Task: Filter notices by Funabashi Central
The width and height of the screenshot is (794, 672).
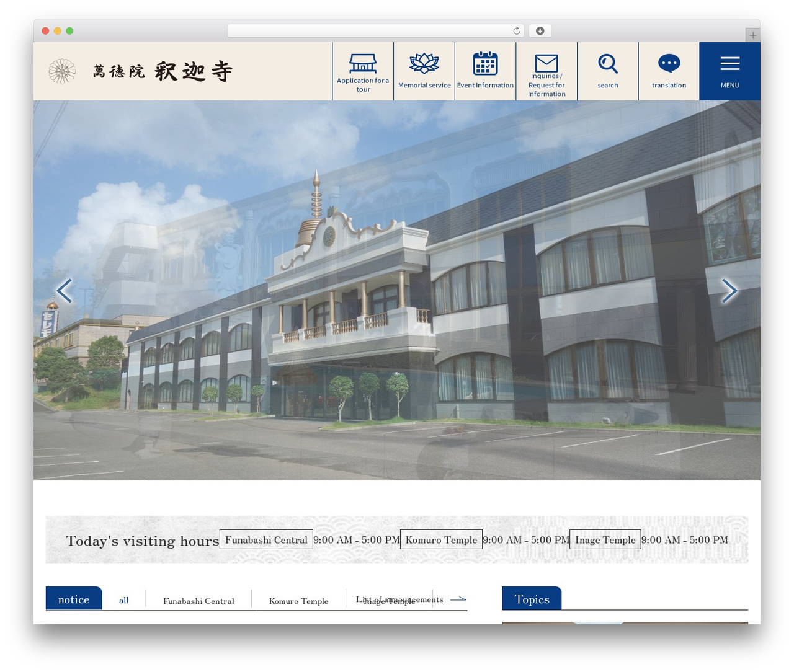Action: click(198, 601)
